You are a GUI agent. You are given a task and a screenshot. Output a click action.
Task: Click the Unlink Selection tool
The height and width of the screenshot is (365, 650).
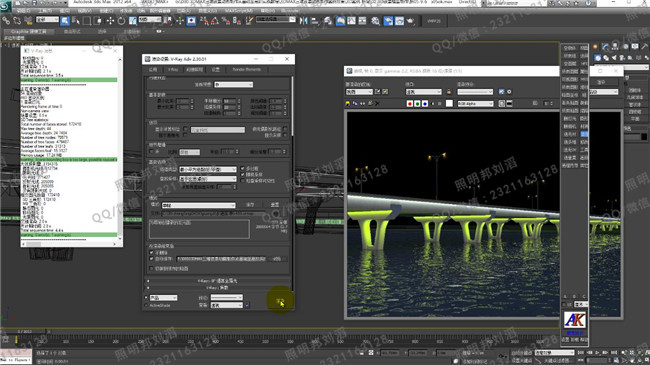pyautogui.click(x=17, y=20)
